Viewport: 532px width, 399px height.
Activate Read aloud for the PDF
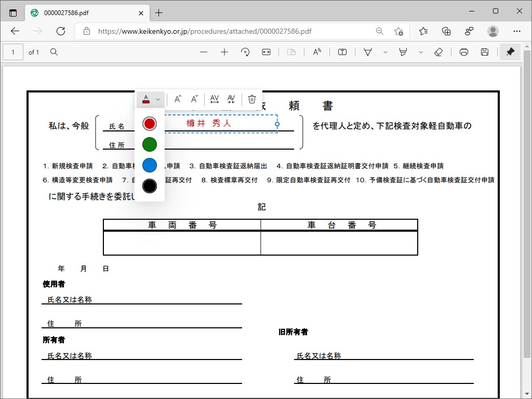317,52
